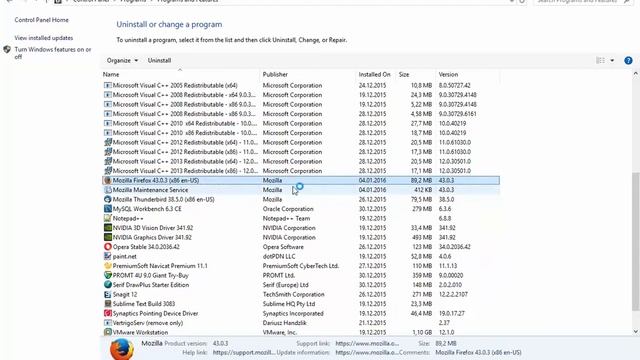640x360 pixels.
Task: Click the 412 KB Mozilla Maintenance Service size
Action: 422,190
